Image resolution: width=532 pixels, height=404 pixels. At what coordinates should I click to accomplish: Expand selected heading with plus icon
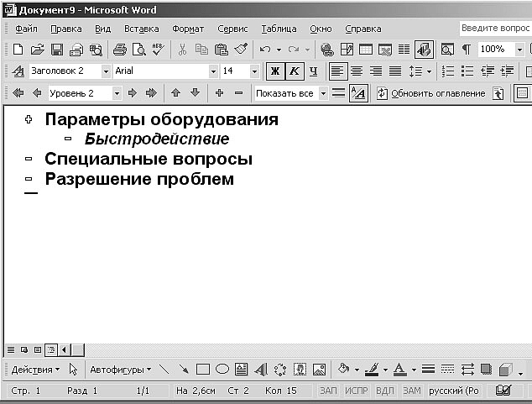220,92
